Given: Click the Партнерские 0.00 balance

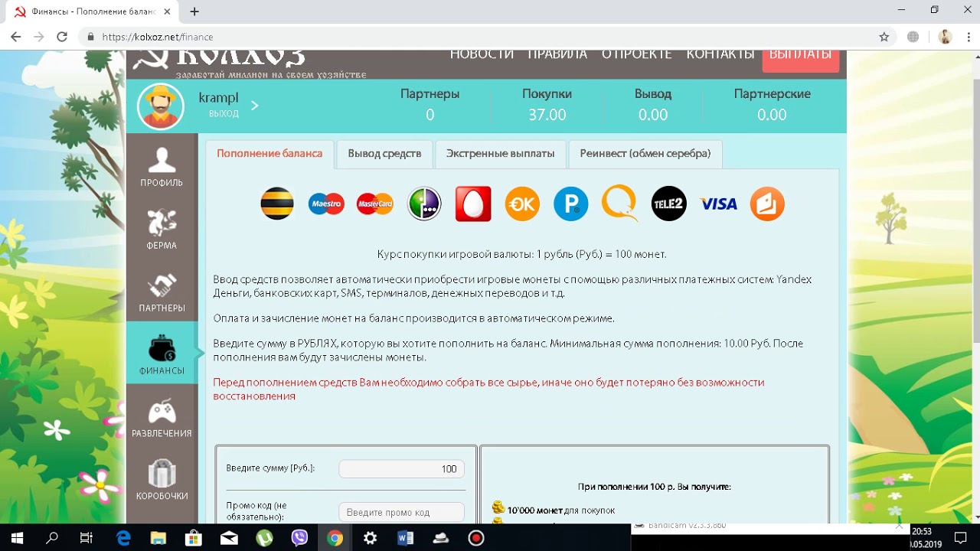Looking at the screenshot, I should 772,104.
